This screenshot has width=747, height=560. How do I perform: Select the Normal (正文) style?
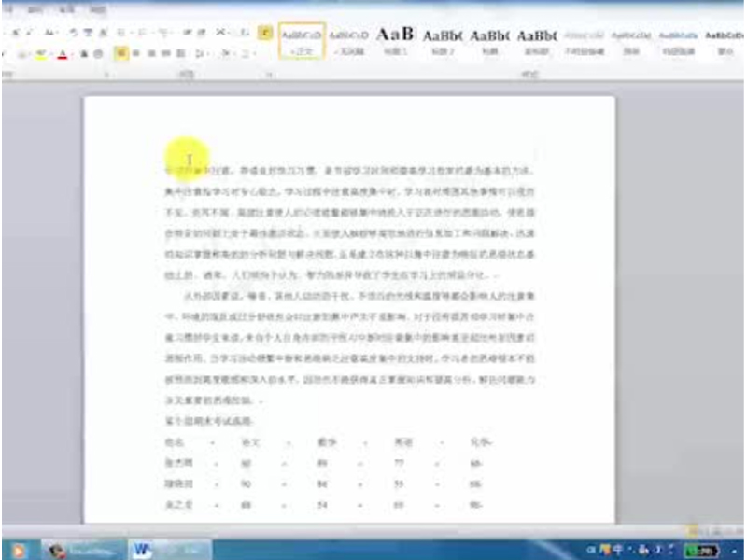[302, 40]
